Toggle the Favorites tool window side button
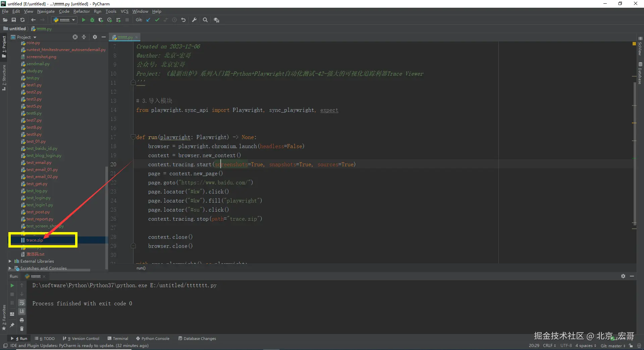The width and height of the screenshot is (644, 350). 4,317
